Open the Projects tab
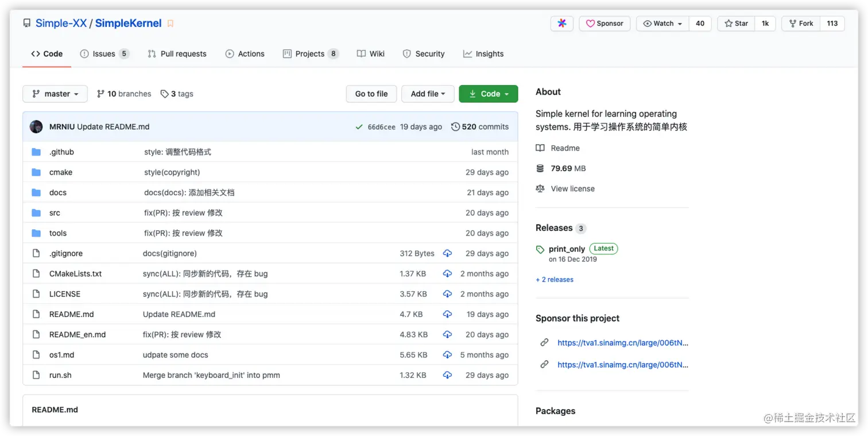The width and height of the screenshot is (868, 436). pyautogui.click(x=311, y=54)
